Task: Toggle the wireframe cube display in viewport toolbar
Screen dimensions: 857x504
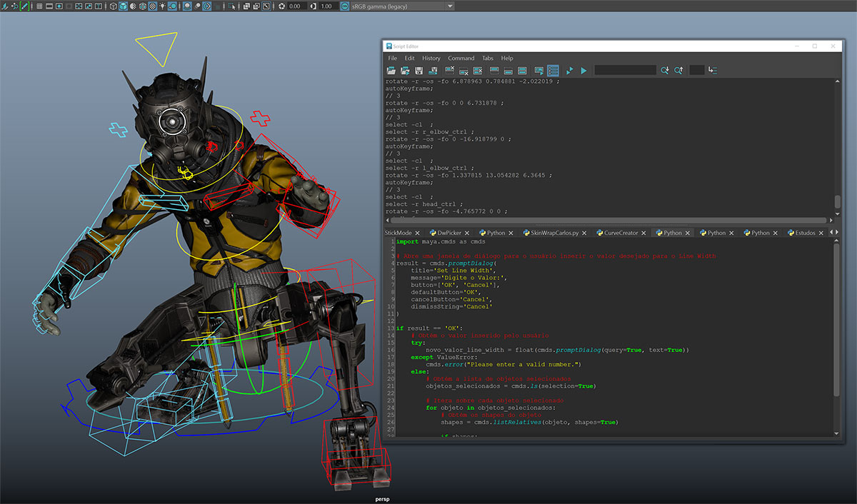Action: pyautogui.click(x=113, y=6)
